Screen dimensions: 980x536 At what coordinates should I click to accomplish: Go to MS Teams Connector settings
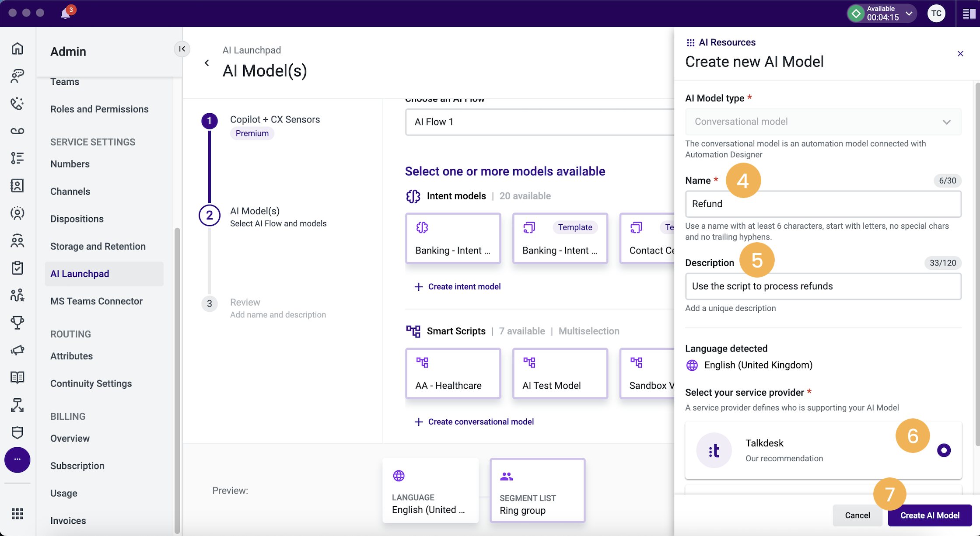pyautogui.click(x=96, y=301)
